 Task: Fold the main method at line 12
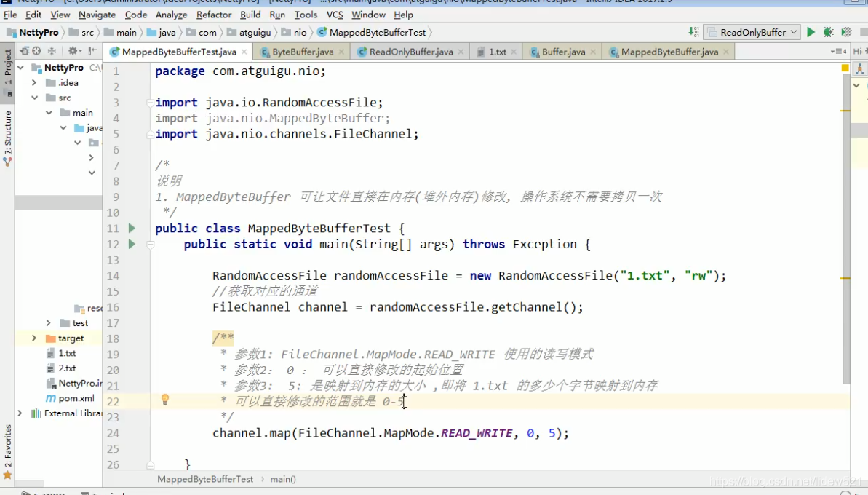click(150, 244)
